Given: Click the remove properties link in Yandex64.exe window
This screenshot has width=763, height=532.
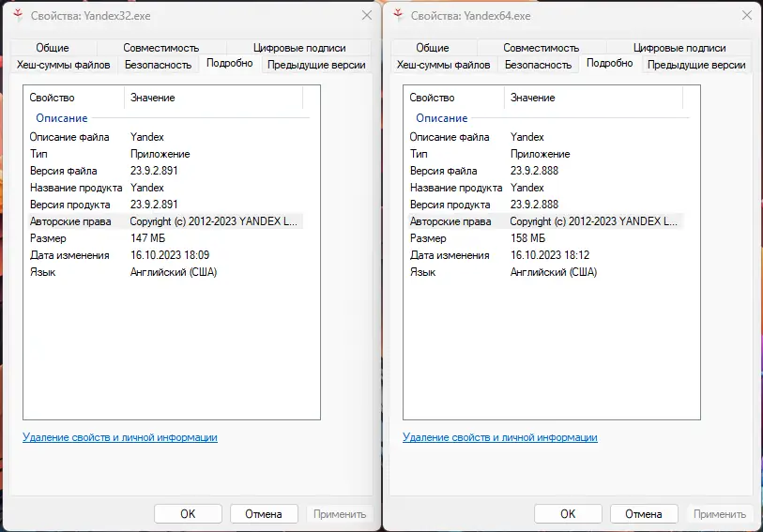Looking at the screenshot, I should [499, 437].
